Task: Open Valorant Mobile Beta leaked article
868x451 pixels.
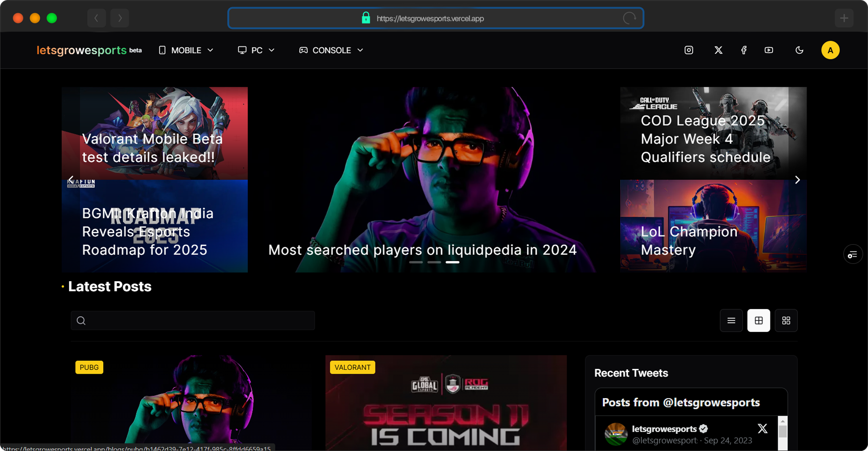Action: click(155, 133)
